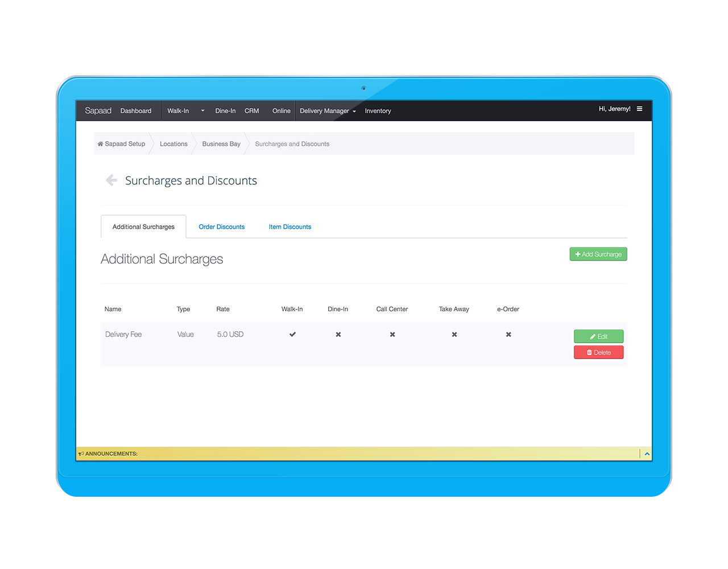728x569 pixels.
Task: Open the hamburger menu beside Hi, Jeremy!
Action: tap(640, 109)
